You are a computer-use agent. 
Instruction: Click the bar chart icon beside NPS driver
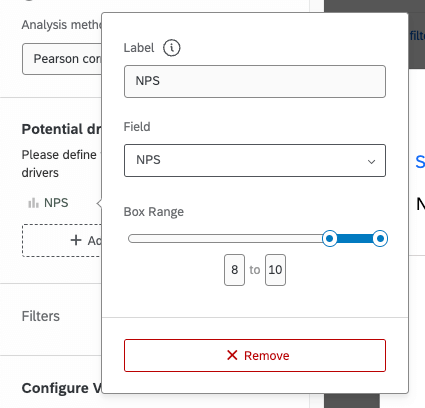click(x=33, y=203)
